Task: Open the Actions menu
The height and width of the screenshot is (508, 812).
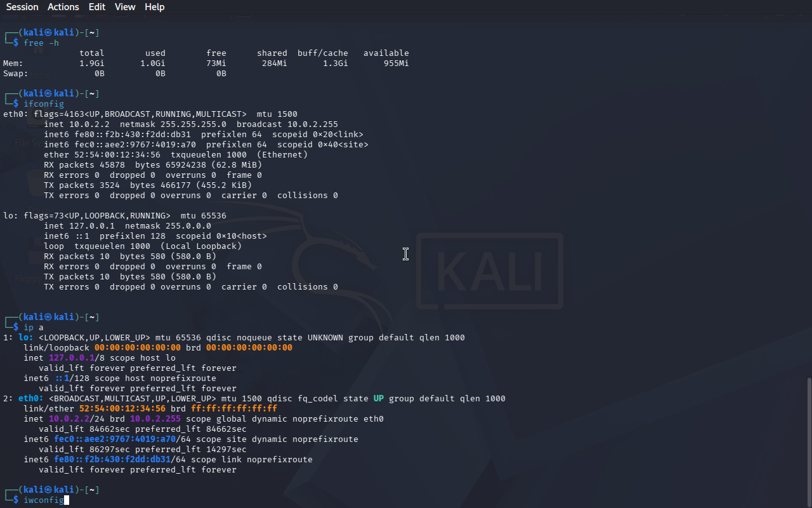Action: point(63,7)
